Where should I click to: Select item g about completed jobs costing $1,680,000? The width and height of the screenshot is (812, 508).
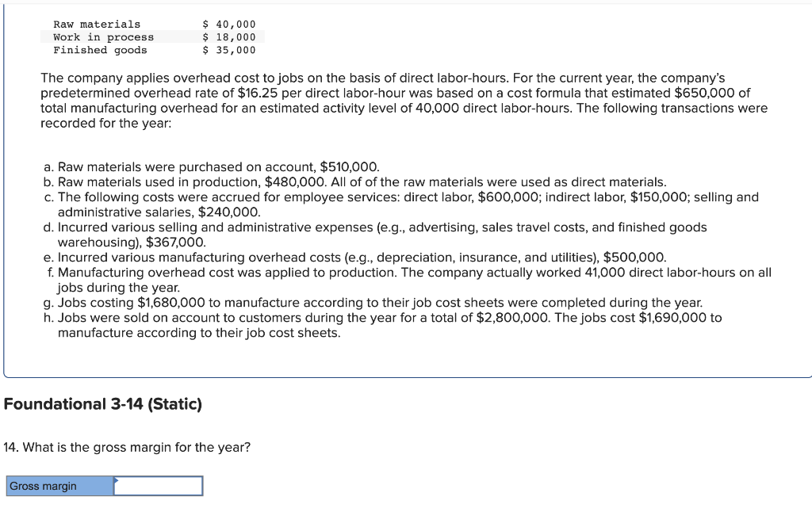tap(373, 302)
